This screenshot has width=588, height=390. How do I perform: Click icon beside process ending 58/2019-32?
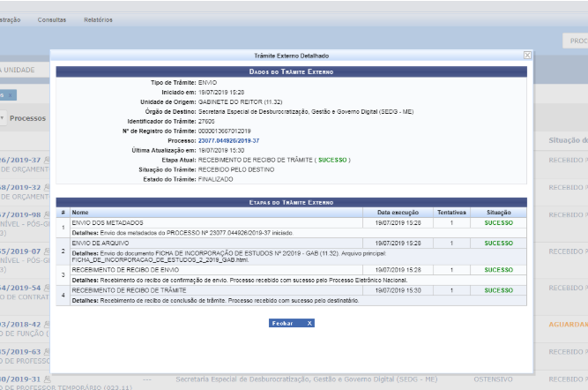47,187
